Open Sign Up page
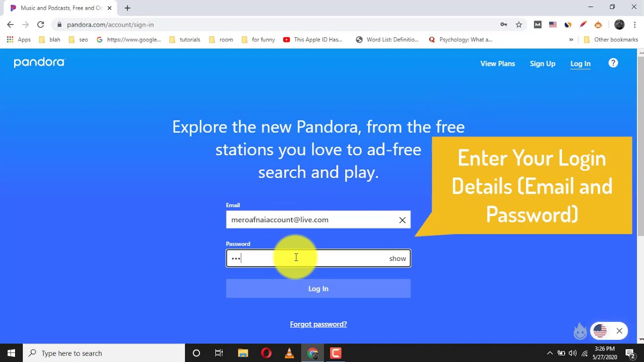The height and width of the screenshot is (362, 644). coord(542,63)
